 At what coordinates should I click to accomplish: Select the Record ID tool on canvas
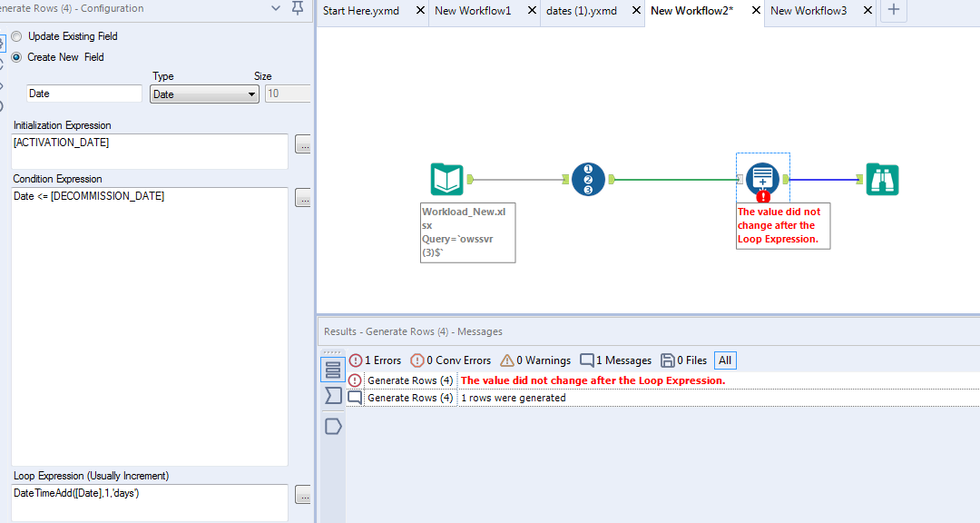click(588, 180)
